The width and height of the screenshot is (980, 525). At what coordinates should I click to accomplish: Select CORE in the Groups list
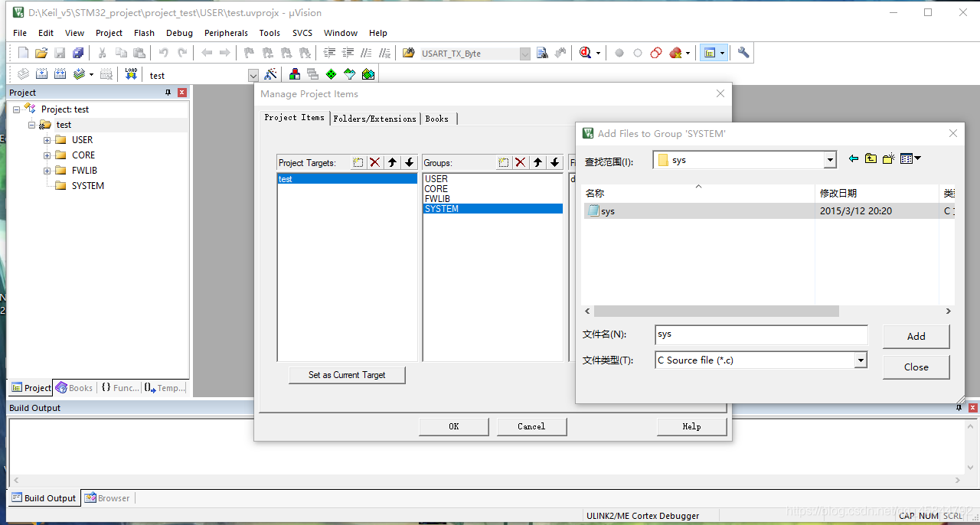point(436,189)
